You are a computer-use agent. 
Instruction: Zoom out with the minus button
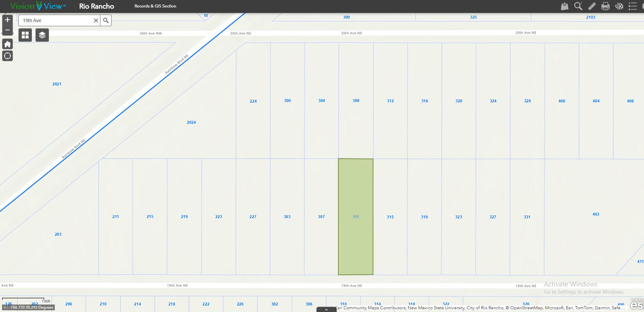[7, 30]
